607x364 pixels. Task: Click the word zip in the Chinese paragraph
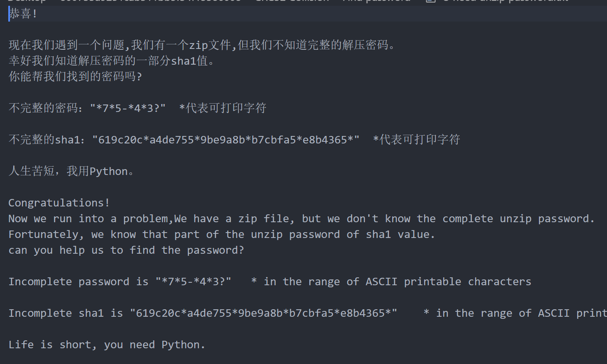click(199, 45)
